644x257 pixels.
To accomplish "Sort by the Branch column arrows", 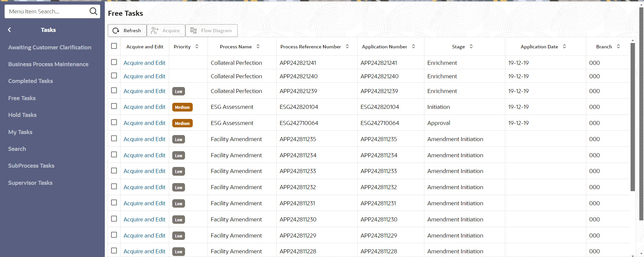I will (618, 46).
